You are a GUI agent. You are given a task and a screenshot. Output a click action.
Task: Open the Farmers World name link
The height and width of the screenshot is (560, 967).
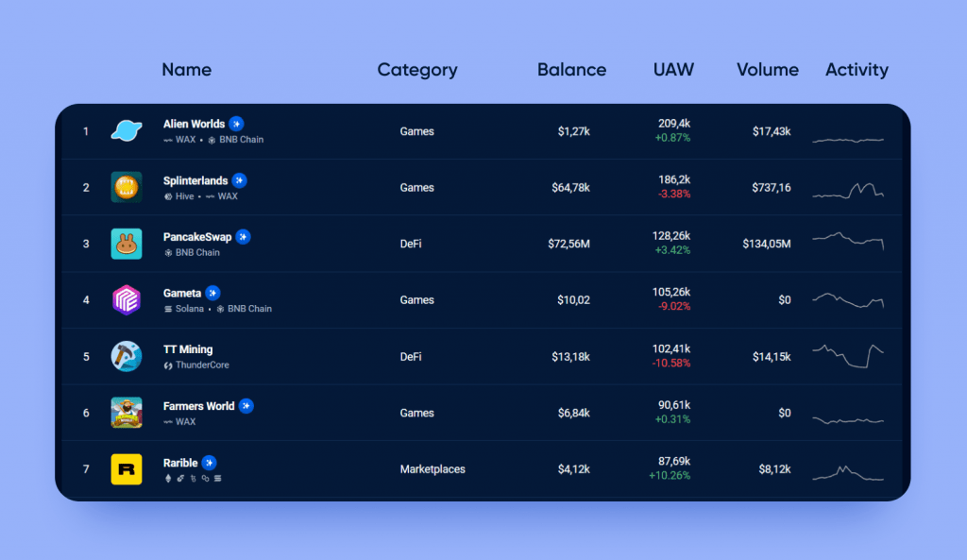(198, 406)
